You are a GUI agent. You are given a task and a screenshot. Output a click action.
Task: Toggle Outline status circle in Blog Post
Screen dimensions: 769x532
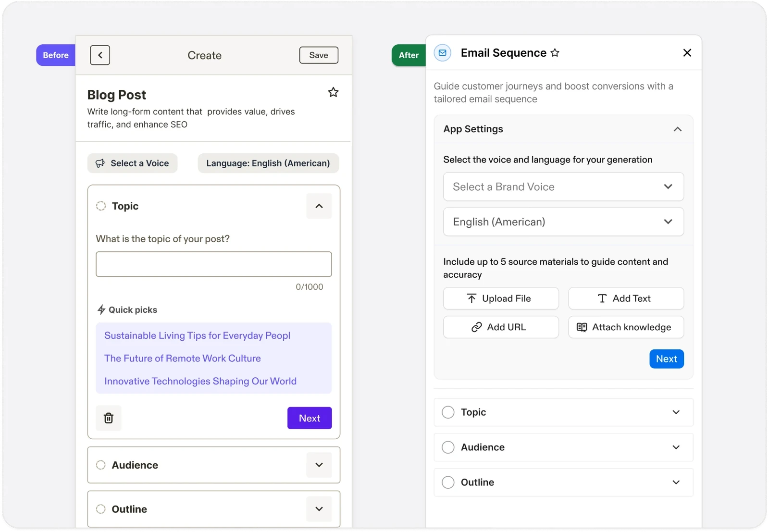(101, 509)
